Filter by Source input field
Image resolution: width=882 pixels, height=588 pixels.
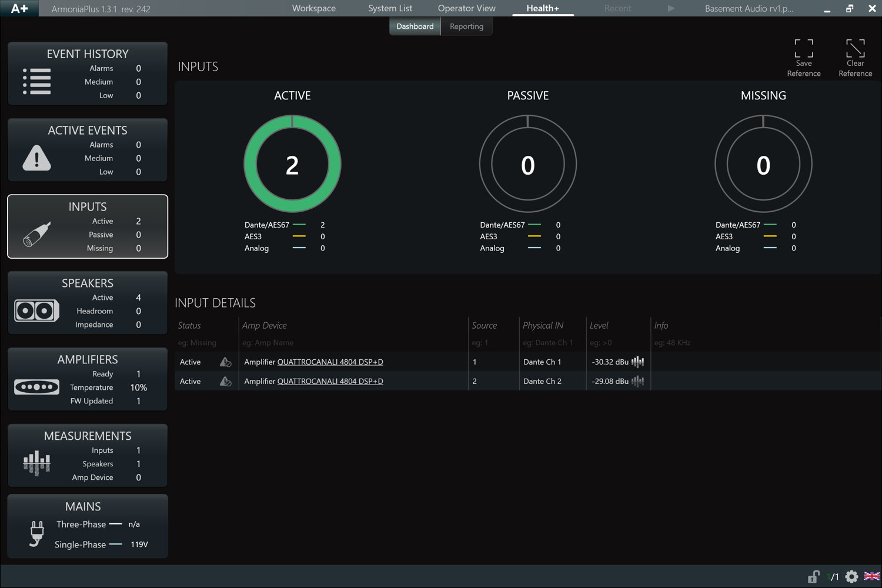coord(494,343)
